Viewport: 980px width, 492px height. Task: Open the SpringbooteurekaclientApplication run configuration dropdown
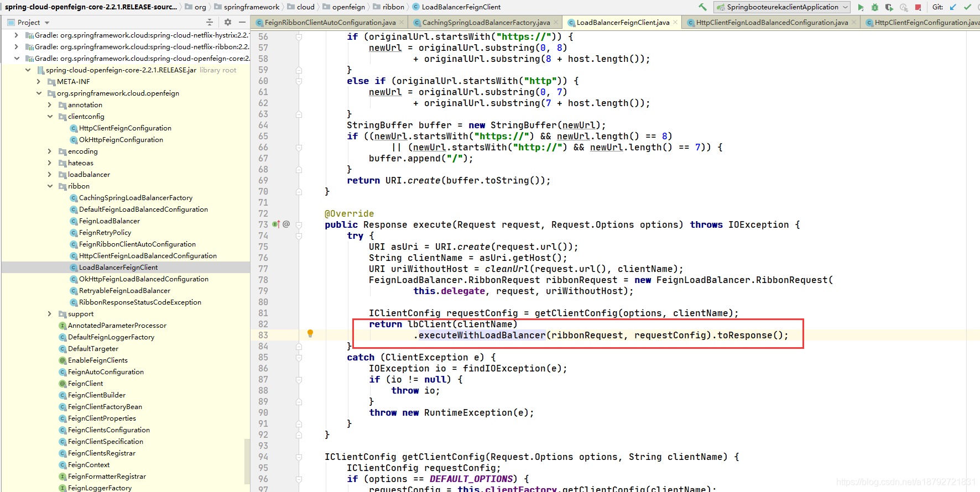pos(781,7)
